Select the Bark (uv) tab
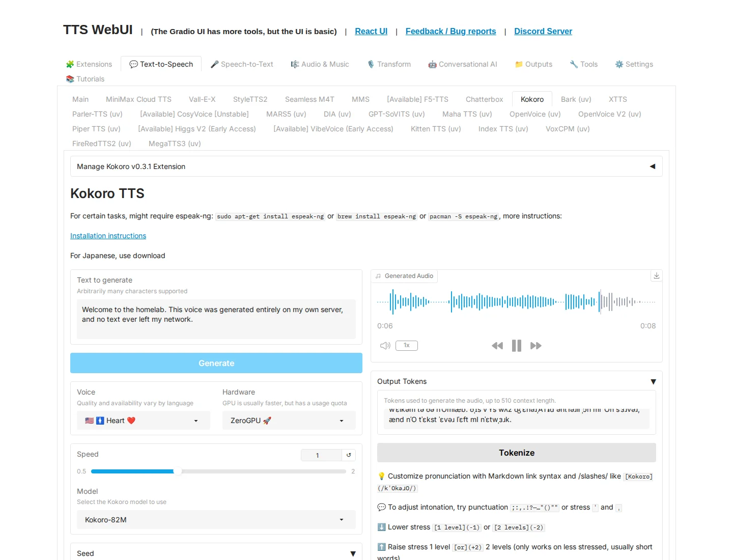The width and height of the screenshot is (733, 560). coord(576,99)
